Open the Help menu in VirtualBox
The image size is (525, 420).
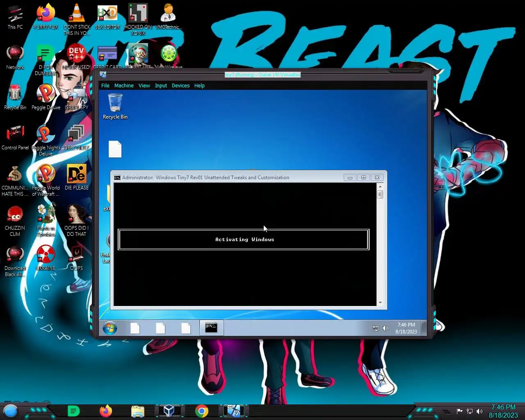(199, 86)
